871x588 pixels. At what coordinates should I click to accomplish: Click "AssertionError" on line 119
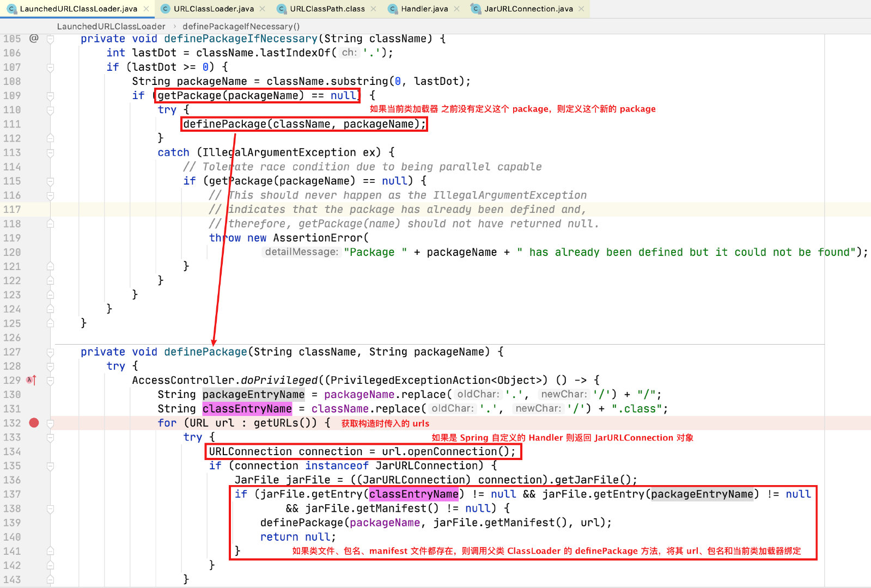[318, 238]
